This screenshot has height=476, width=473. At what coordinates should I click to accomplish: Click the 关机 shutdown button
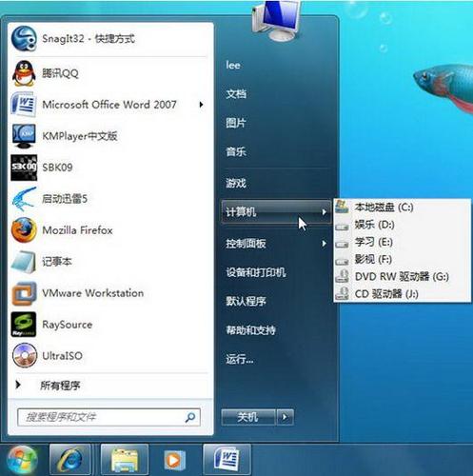[248, 417]
